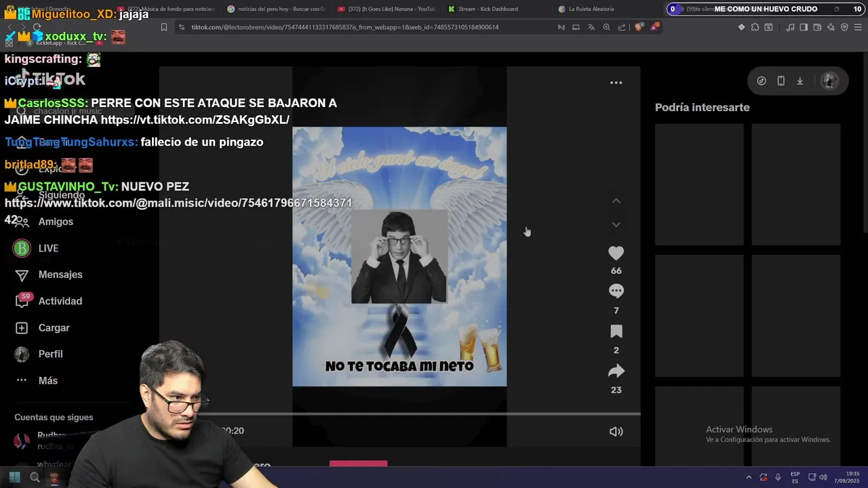Click the Amigos people icon

tap(22, 222)
